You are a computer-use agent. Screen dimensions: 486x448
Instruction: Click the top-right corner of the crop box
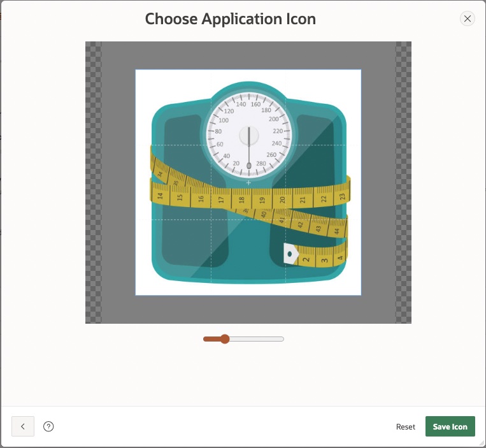click(361, 70)
